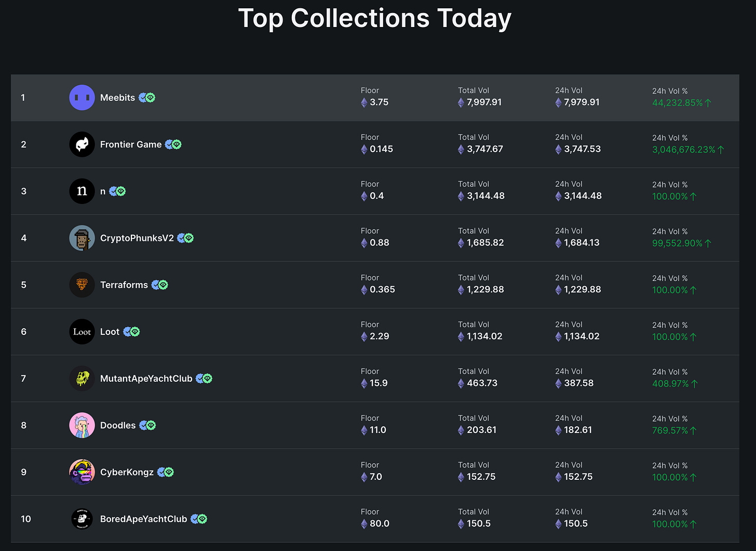The image size is (756, 551).
Task: Click Frontier Game floor value 0.145
Action: tap(381, 149)
